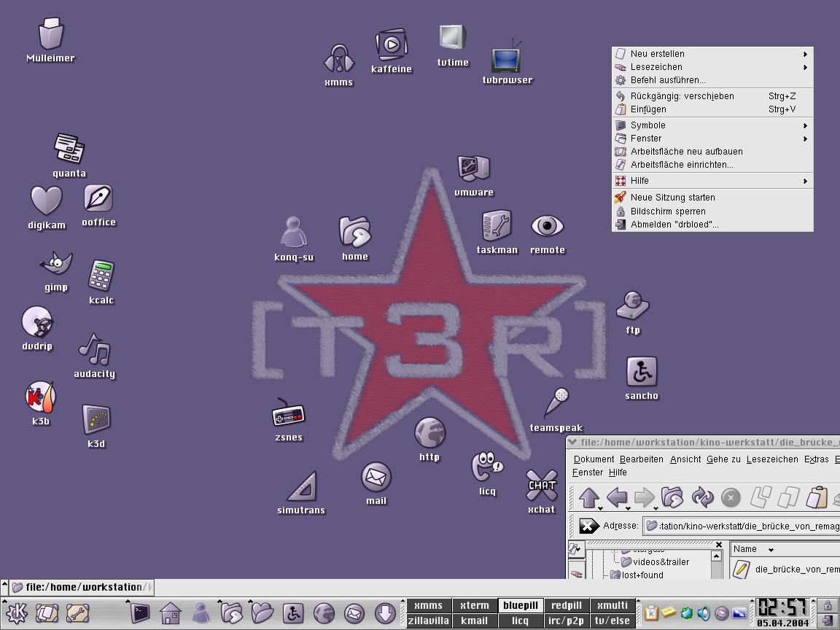Click the zsnes gamepad icon

[289, 414]
